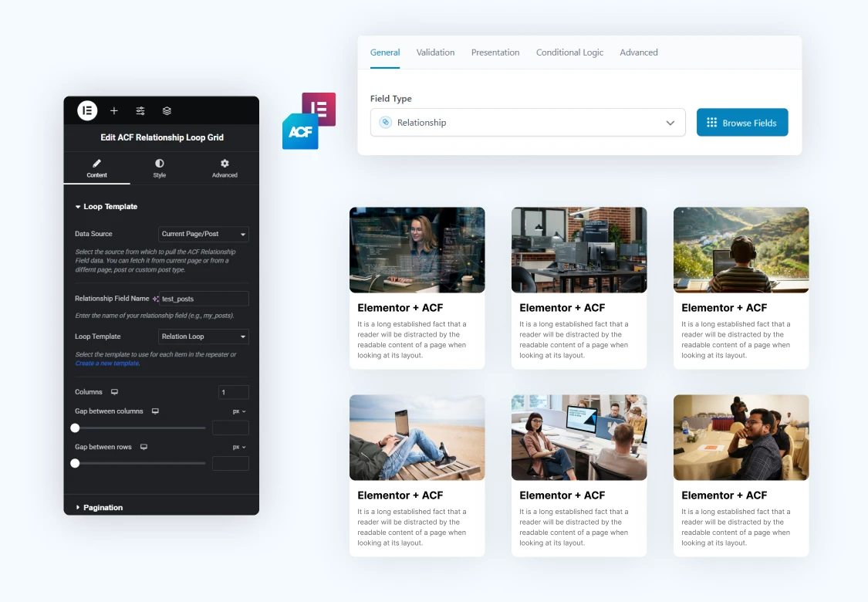The height and width of the screenshot is (602, 868).
Task: Click the responsive device icon next to Columns
Action: (115, 391)
